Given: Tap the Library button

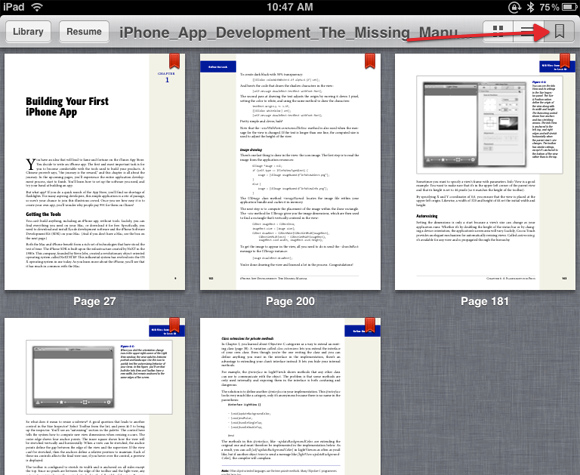Looking at the screenshot, I should pos(28,32).
